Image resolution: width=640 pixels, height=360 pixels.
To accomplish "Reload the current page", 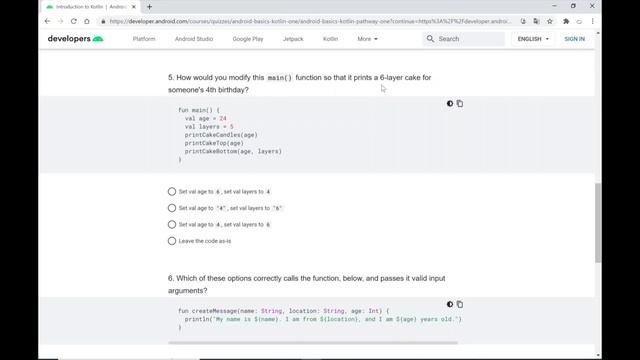I will point(73,21).
